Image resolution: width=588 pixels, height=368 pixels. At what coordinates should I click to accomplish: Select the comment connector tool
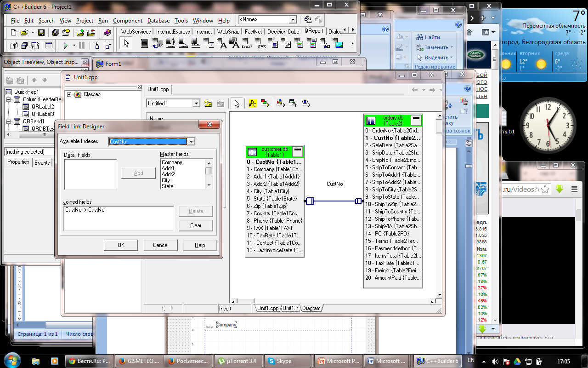coord(265,103)
